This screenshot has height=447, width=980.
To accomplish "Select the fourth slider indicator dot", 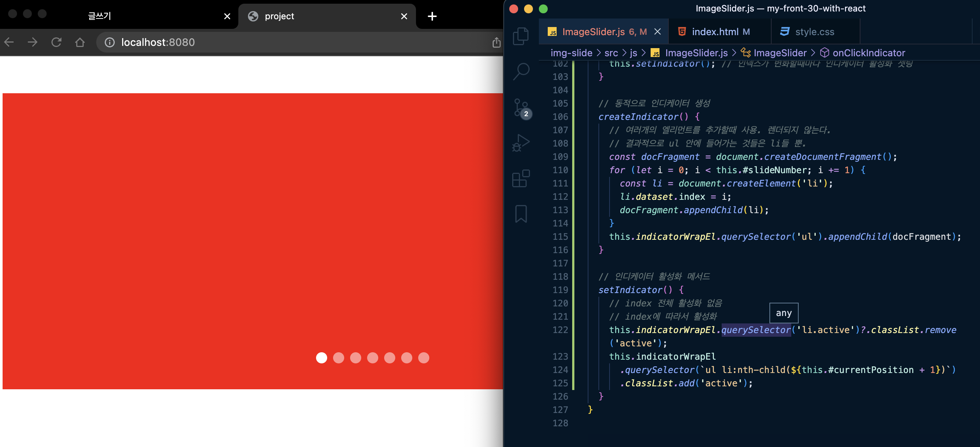I will [372, 357].
